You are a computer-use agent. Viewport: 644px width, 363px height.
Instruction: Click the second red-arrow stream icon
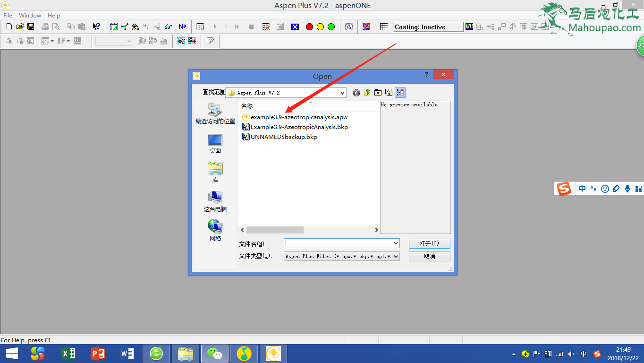[x=192, y=41]
